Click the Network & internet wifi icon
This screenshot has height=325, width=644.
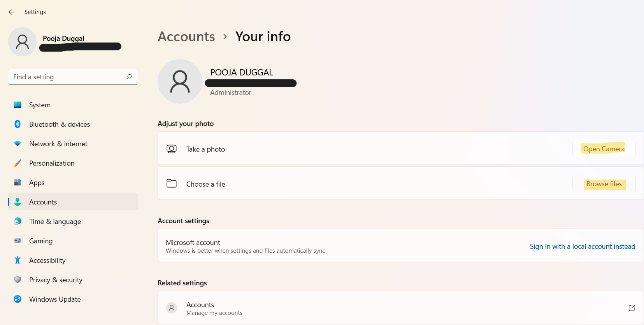coord(18,143)
